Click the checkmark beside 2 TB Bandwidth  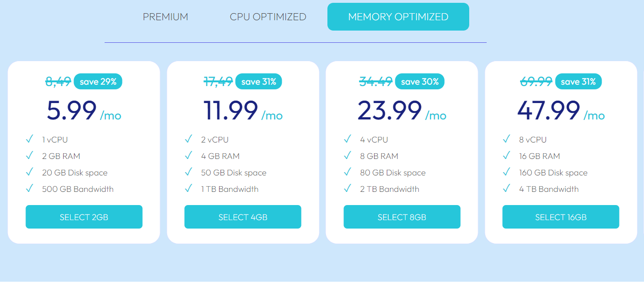[348, 188]
